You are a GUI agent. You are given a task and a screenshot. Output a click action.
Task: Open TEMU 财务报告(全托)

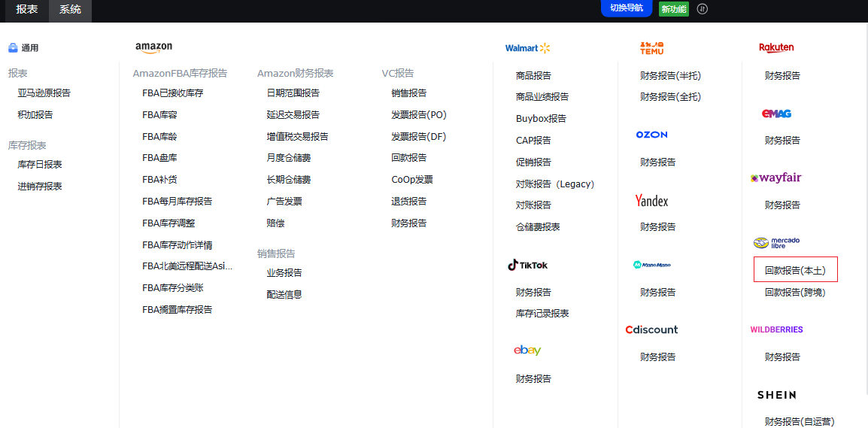(670, 97)
